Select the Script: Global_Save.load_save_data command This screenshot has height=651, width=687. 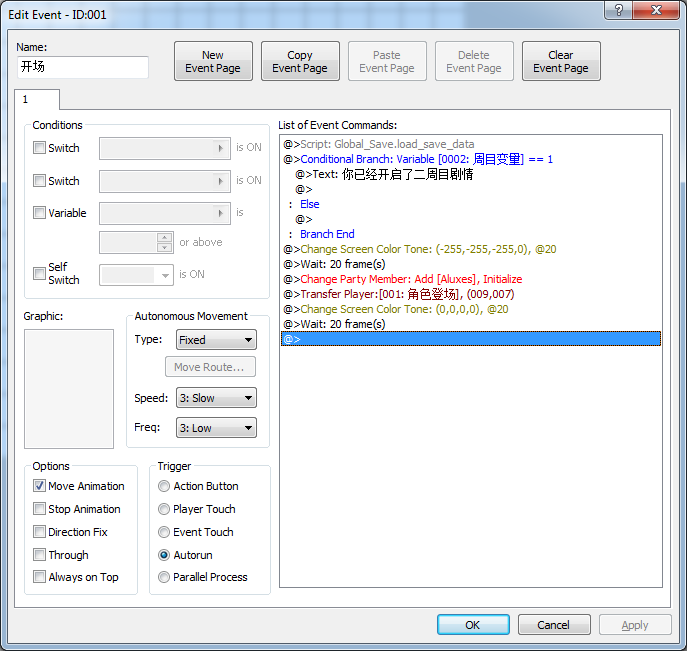(x=471, y=144)
